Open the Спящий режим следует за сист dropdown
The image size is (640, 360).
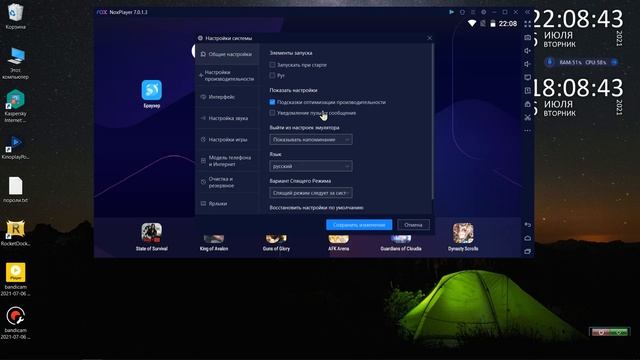[311, 193]
